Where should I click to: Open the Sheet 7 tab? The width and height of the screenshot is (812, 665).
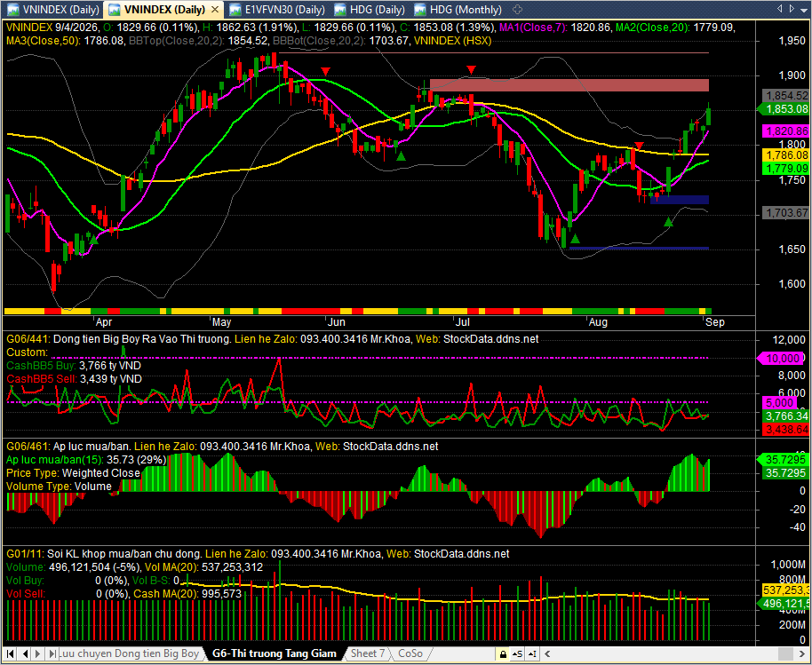(368, 653)
